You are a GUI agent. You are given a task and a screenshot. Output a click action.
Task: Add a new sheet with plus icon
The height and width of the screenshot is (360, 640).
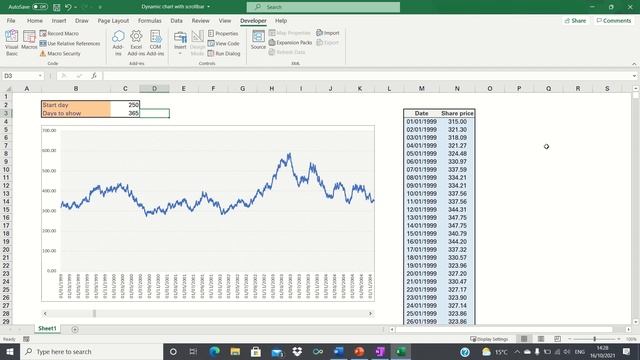(75, 329)
